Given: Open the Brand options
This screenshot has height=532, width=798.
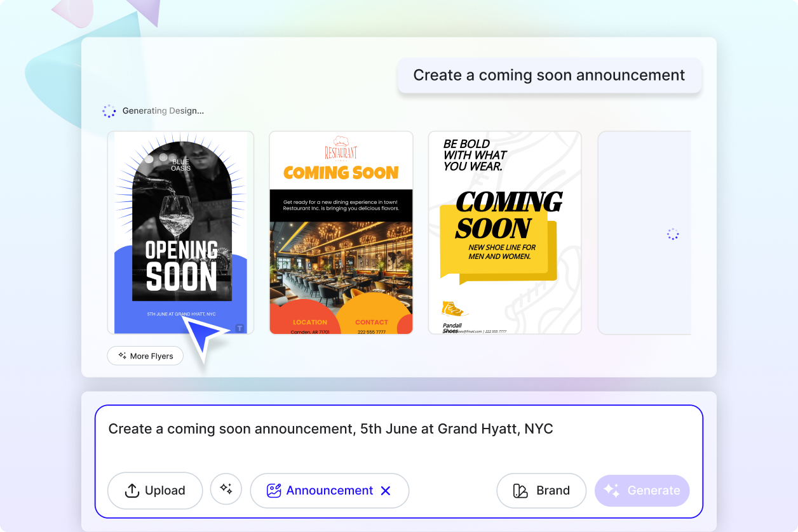Looking at the screenshot, I should click(541, 490).
